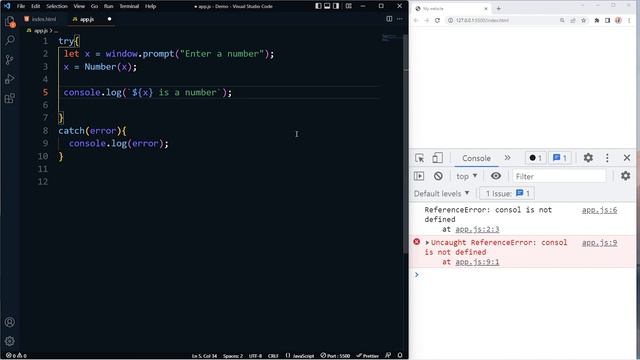
Task: Change UTF-8 file encoding
Action: [x=256, y=356]
